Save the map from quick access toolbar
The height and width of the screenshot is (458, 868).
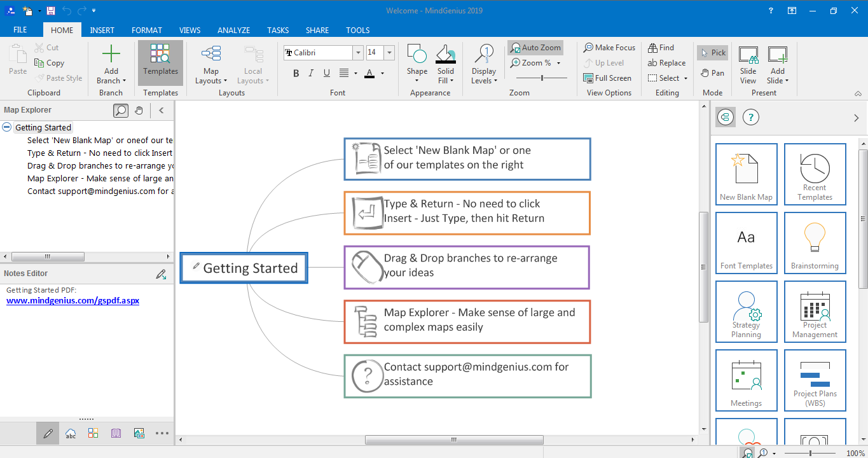[x=51, y=11]
